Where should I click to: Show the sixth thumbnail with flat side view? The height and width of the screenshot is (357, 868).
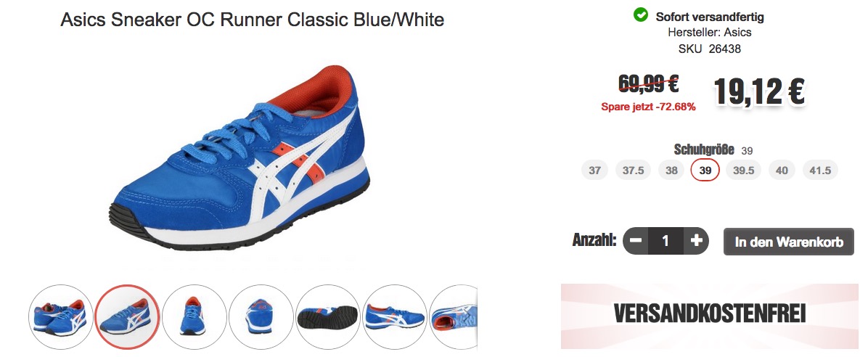395,317
